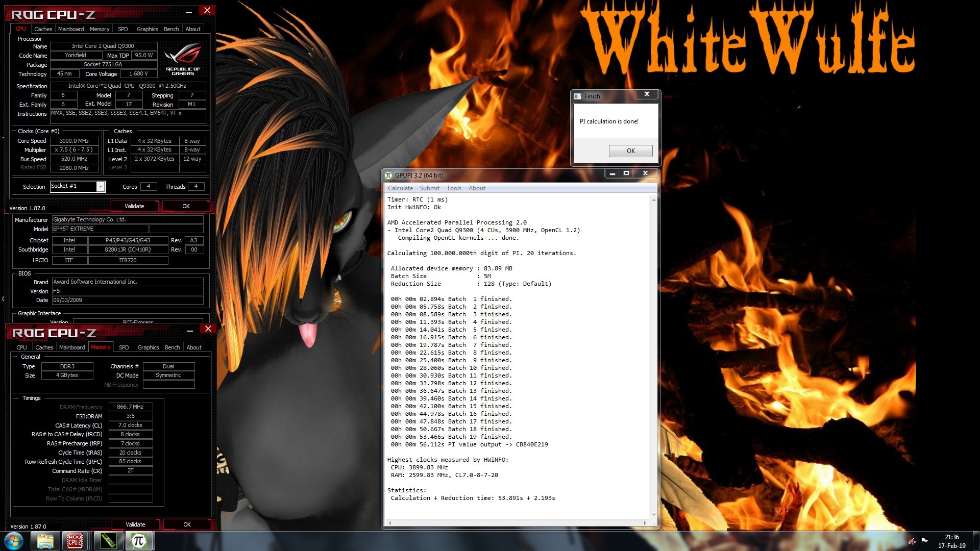Screen dimensions: 980x551
Task: Open About menu in GPUPI
Action: (477, 188)
